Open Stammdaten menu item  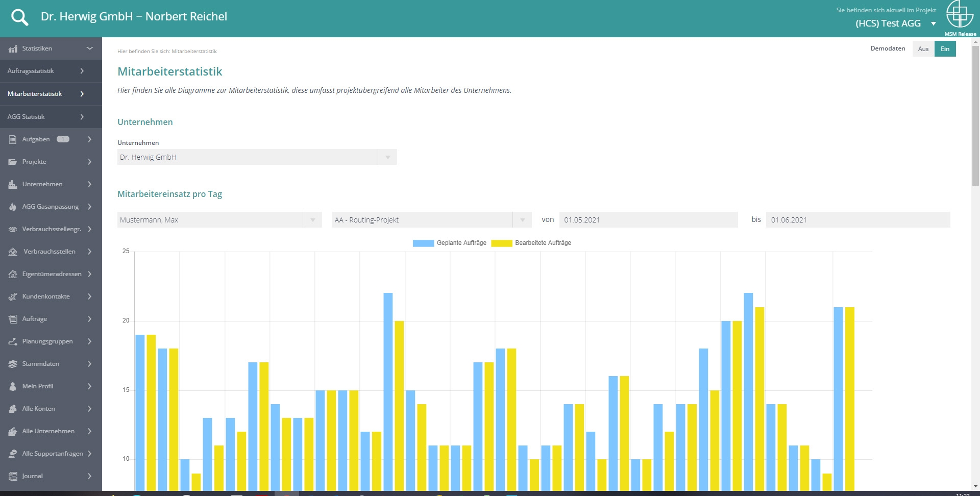pyautogui.click(x=51, y=364)
